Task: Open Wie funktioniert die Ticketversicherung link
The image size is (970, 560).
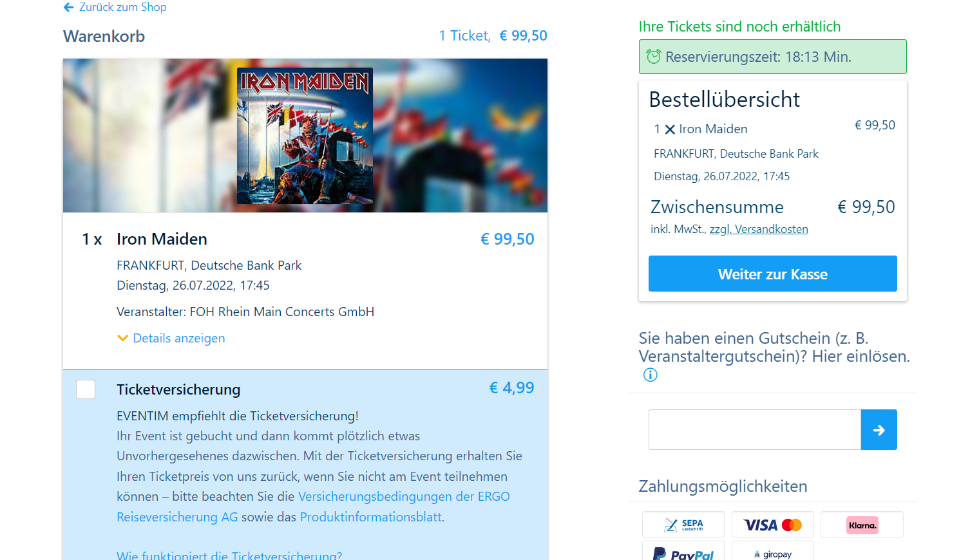Action: pyautogui.click(x=229, y=555)
